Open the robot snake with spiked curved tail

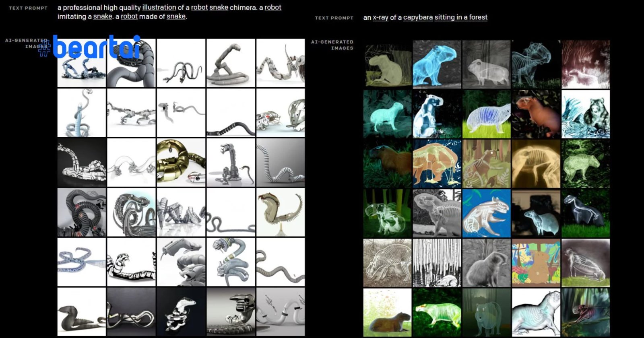click(x=280, y=212)
